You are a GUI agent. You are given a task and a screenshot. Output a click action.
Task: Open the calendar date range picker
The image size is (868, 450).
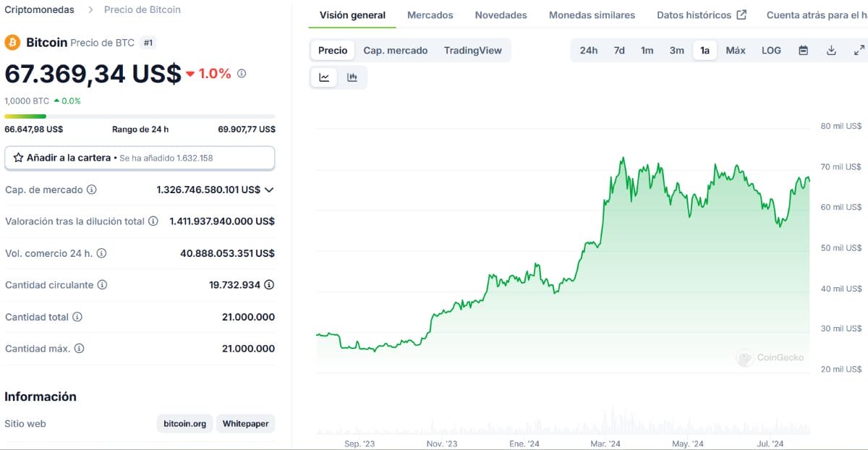coord(804,50)
